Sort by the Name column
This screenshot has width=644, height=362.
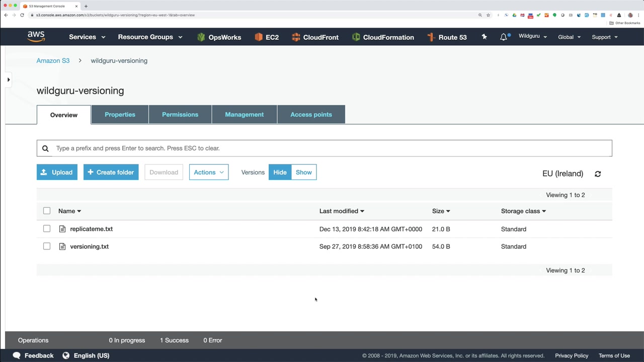69,211
